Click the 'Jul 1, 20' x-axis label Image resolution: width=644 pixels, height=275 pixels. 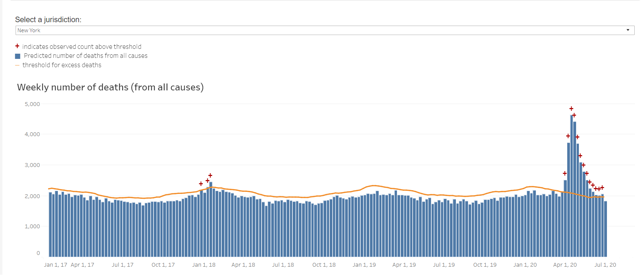click(x=605, y=265)
